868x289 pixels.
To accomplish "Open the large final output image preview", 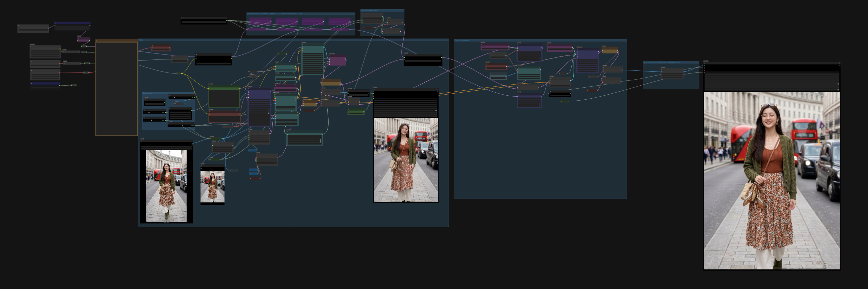I will coord(772,180).
